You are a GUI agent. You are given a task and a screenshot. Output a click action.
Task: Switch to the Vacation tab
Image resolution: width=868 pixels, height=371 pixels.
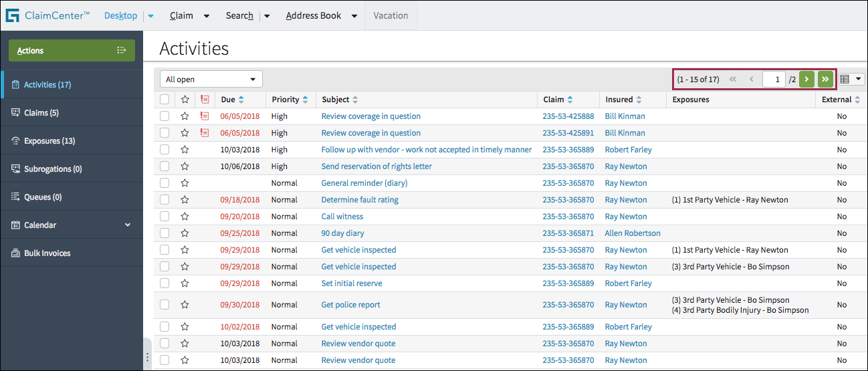click(391, 15)
